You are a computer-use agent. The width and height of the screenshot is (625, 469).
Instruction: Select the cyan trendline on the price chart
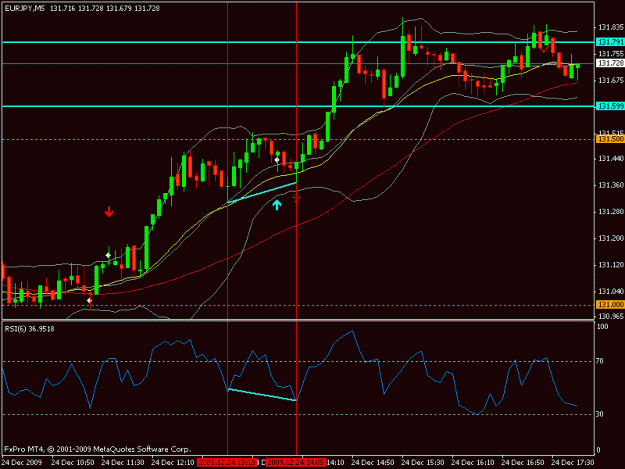(262, 193)
